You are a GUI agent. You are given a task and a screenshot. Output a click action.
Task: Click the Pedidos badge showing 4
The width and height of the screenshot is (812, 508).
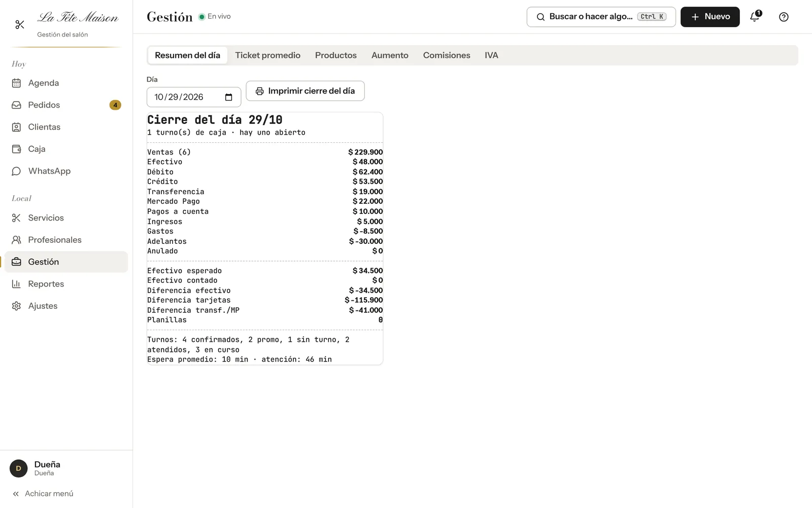(x=115, y=105)
